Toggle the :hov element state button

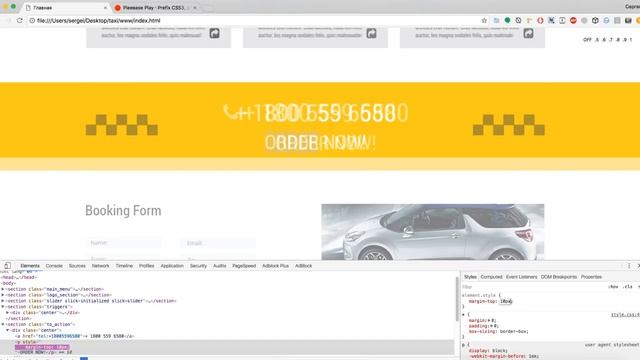pyautogui.click(x=613, y=287)
